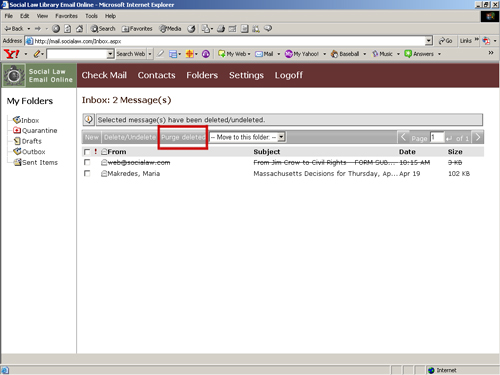This screenshot has height=375, width=500.
Task: Open the Media pane button
Action: (x=170, y=29)
